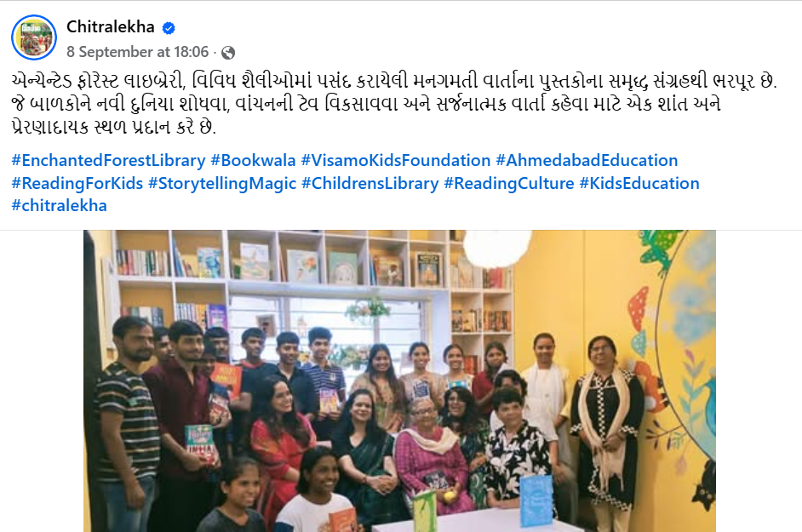This screenshot has height=532, width=802.
Task: Open the #EnchantedForestLibrary hashtag
Action: tap(108, 161)
